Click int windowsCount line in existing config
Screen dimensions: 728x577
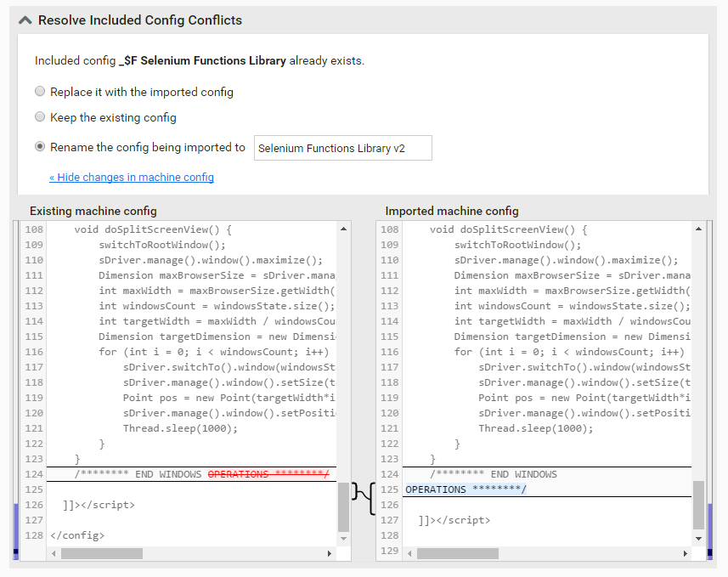click(x=217, y=306)
